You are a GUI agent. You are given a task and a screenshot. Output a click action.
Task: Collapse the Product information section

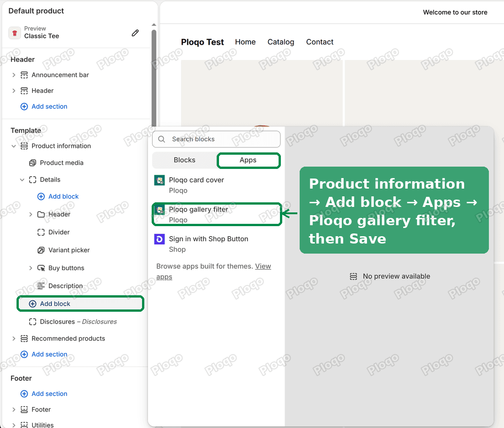[14, 146]
